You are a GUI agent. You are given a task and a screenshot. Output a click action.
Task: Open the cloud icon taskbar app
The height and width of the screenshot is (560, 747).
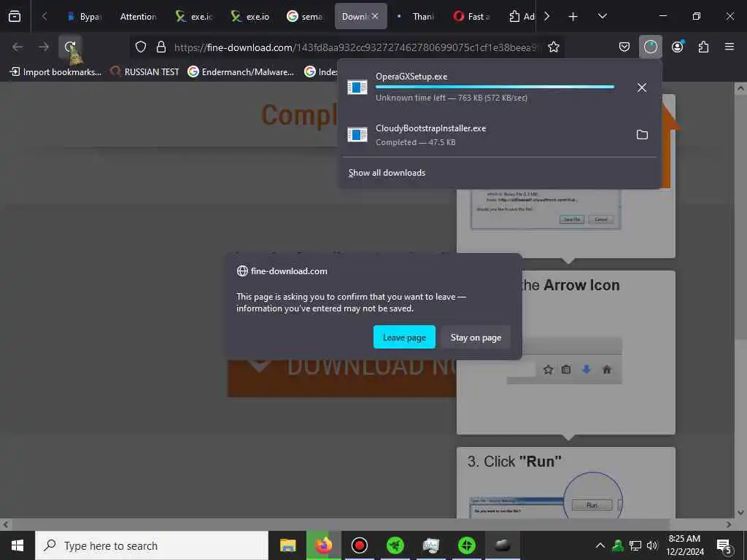502,545
